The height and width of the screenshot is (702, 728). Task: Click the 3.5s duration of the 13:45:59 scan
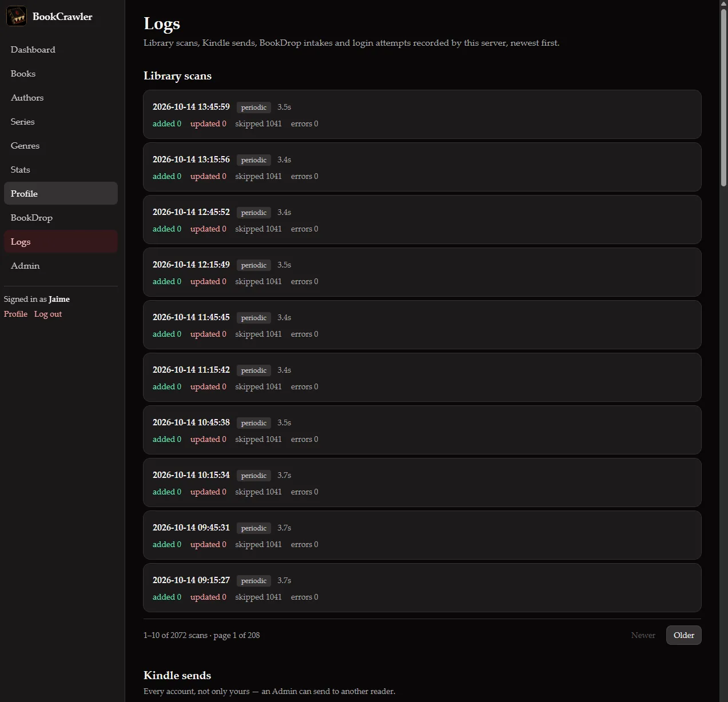pyautogui.click(x=284, y=107)
